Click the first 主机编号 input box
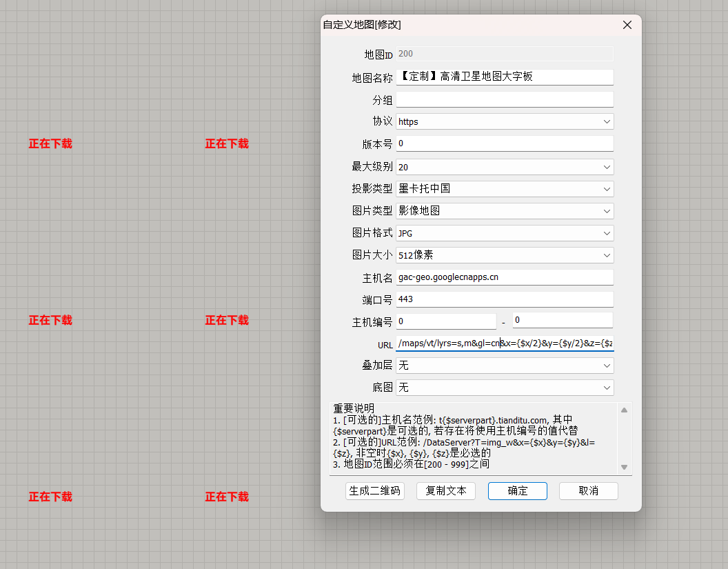This screenshot has height=569, width=728. click(446, 321)
